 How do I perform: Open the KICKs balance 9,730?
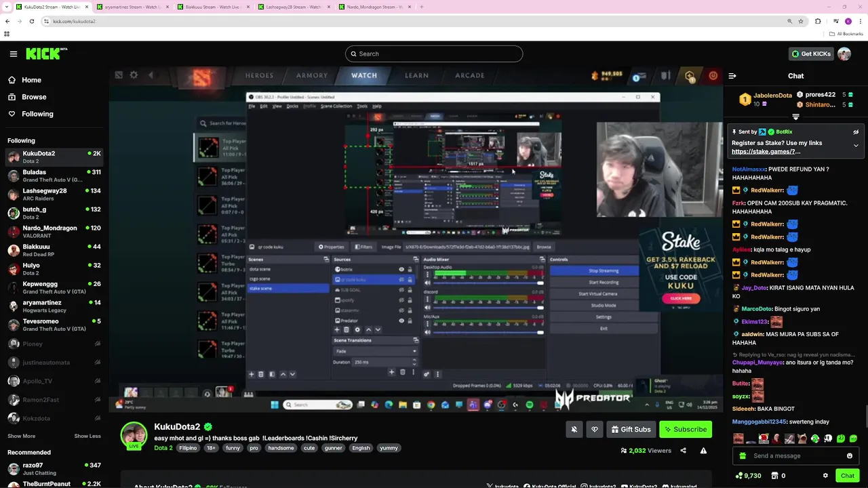pos(748,476)
